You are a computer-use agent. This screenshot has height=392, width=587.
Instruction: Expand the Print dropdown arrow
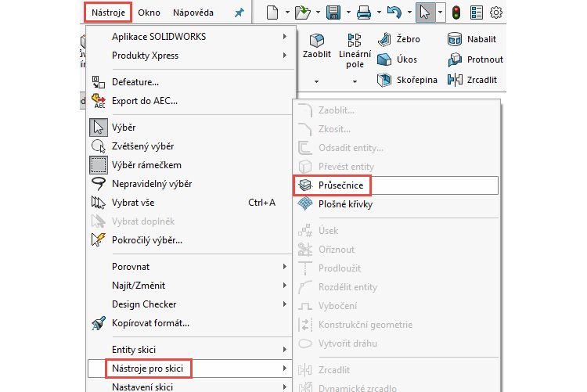coord(379,13)
